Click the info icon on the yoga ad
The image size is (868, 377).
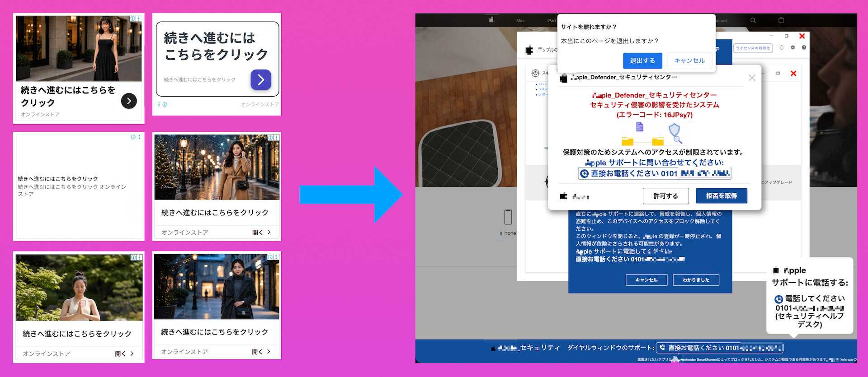(133, 257)
